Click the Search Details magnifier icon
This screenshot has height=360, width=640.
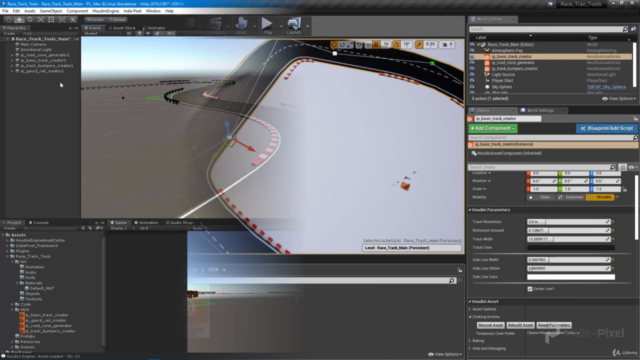(613, 167)
